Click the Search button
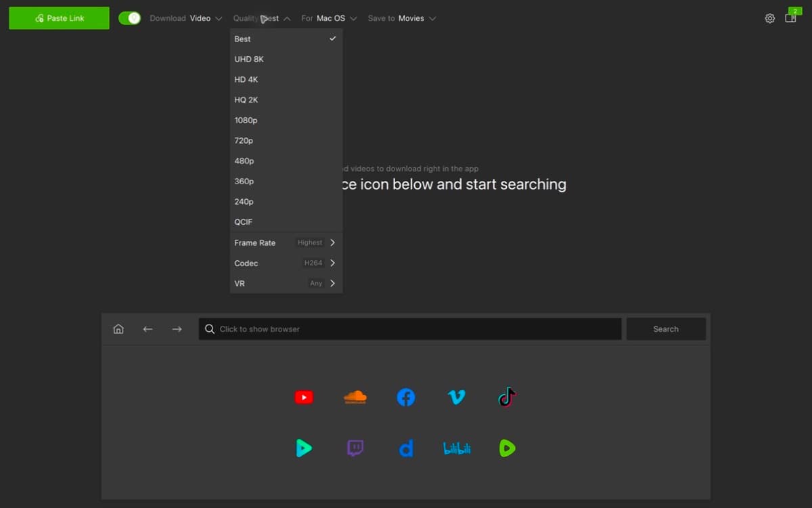Screen dimensions: 812x508 pyautogui.click(x=666, y=329)
